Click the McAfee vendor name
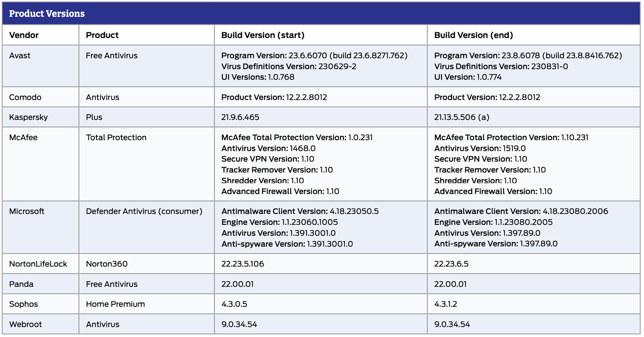This screenshot has height=337, width=644. click(23, 138)
